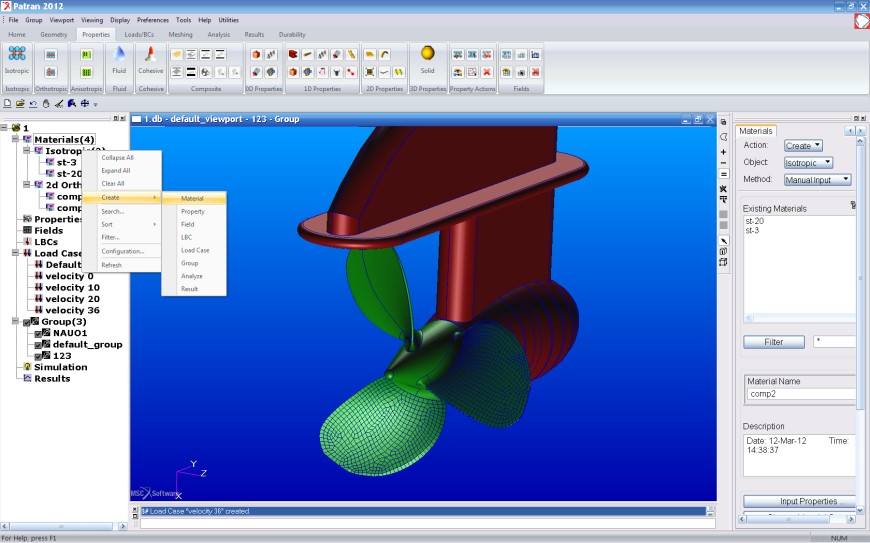Image resolution: width=870 pixels, height=543 pixels.
Task: Toggle the default_group checkbox
Action: 38,344
